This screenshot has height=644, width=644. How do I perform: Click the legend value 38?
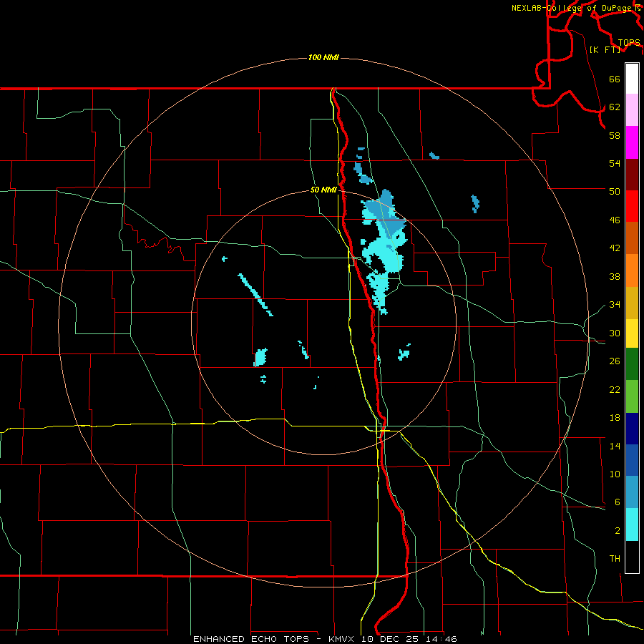[615, 276]
